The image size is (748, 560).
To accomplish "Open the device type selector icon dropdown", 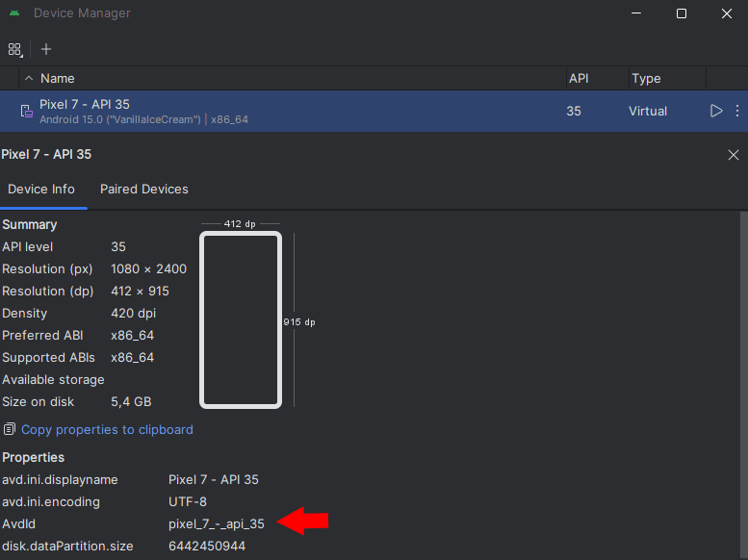I will click(x=14, y=49).
